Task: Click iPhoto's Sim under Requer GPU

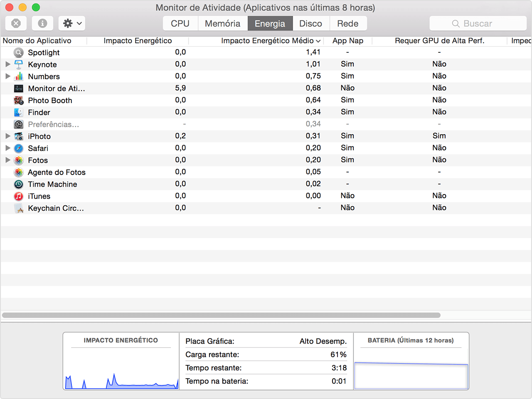Action: point(439,136)
